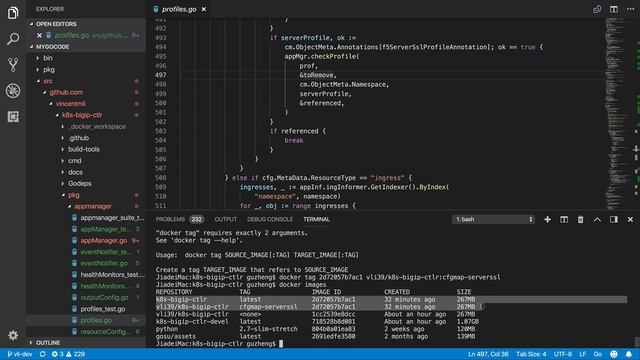Click 'cfgmap-serverssl' tag in terminal output
Image resolution: width=640 pixels, height=360 pixels.
point(268,307)
